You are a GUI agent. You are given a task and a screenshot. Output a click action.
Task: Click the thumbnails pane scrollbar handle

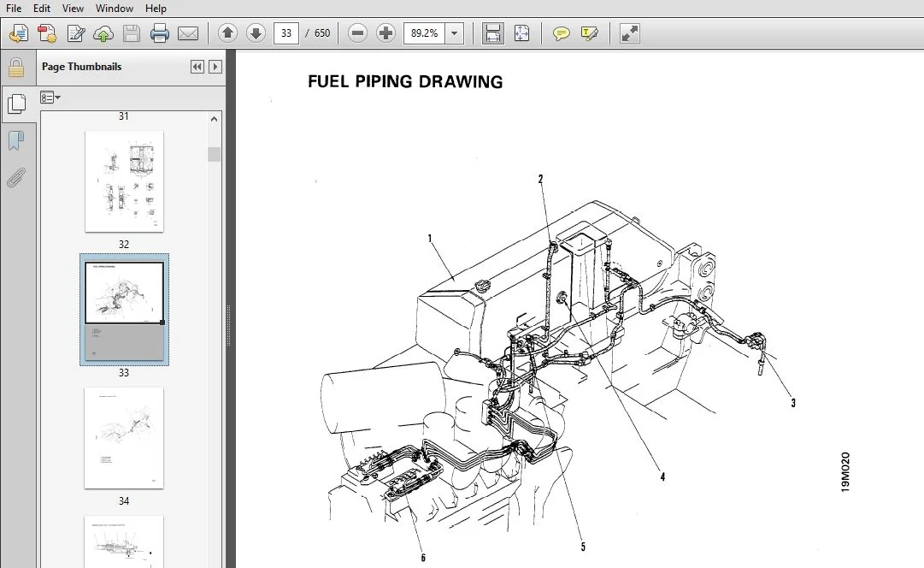pyautogui.click(x=214, y=154)
